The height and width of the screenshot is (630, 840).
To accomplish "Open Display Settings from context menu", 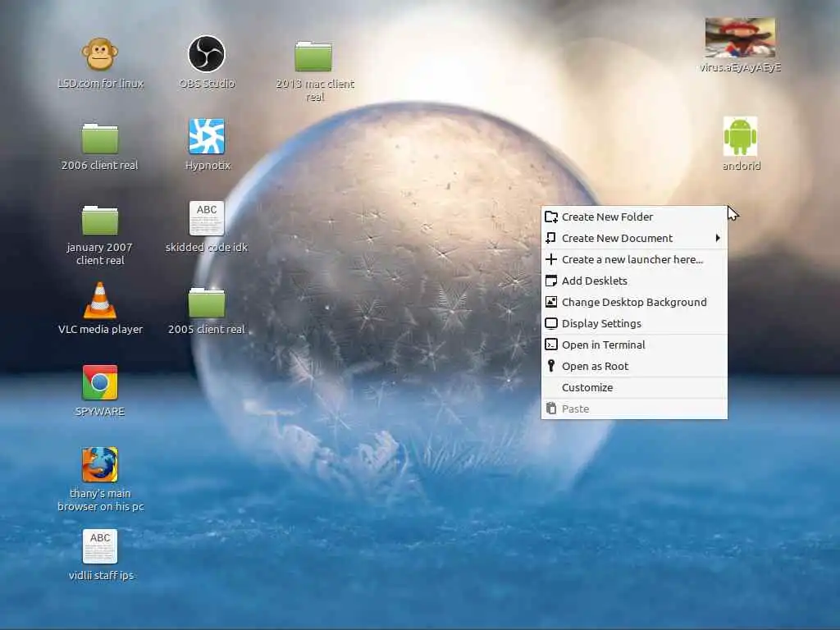I will pyautogui.click(x=634, y=323).
